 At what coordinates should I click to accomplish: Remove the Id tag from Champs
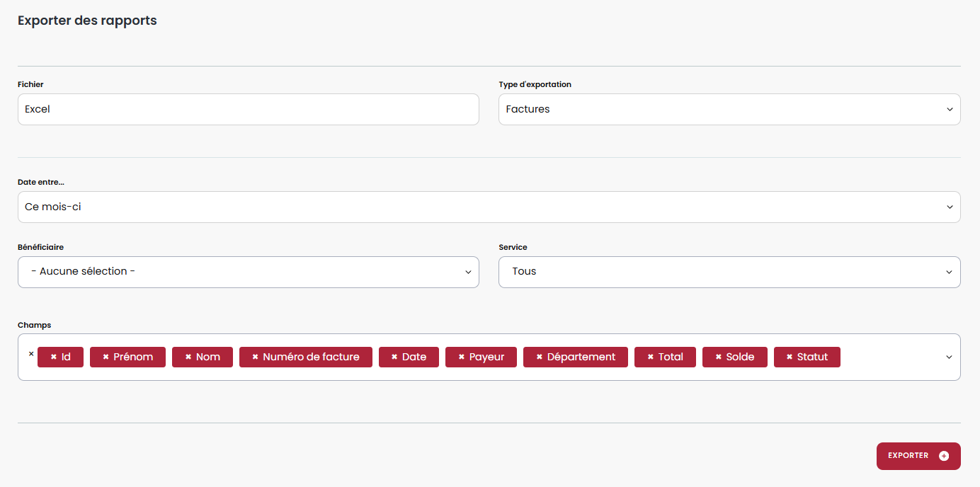click(53, 357)
